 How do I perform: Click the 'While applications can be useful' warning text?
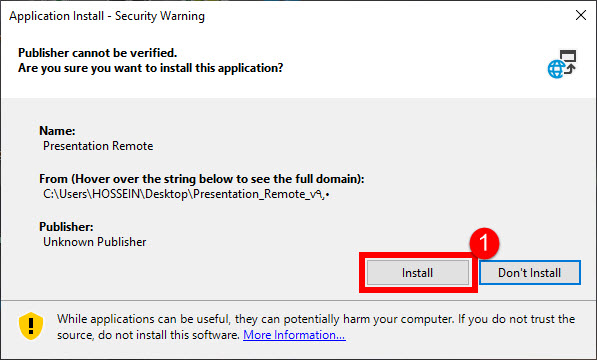tap(316, 319)
